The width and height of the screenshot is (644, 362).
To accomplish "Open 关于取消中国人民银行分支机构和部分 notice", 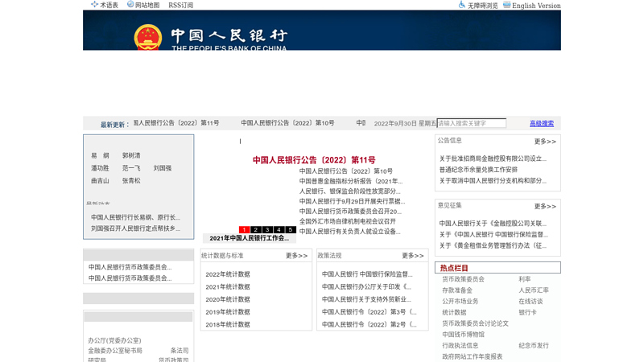I will [493, 180].
